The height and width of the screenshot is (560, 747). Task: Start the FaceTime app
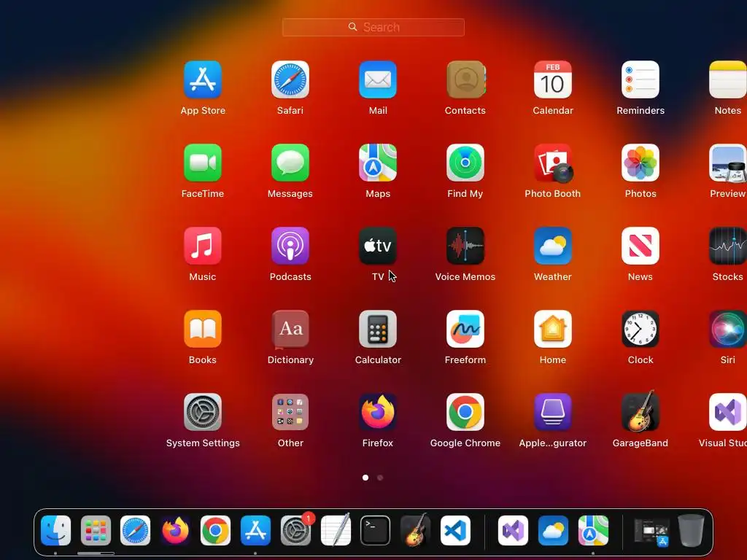point(203,163)
